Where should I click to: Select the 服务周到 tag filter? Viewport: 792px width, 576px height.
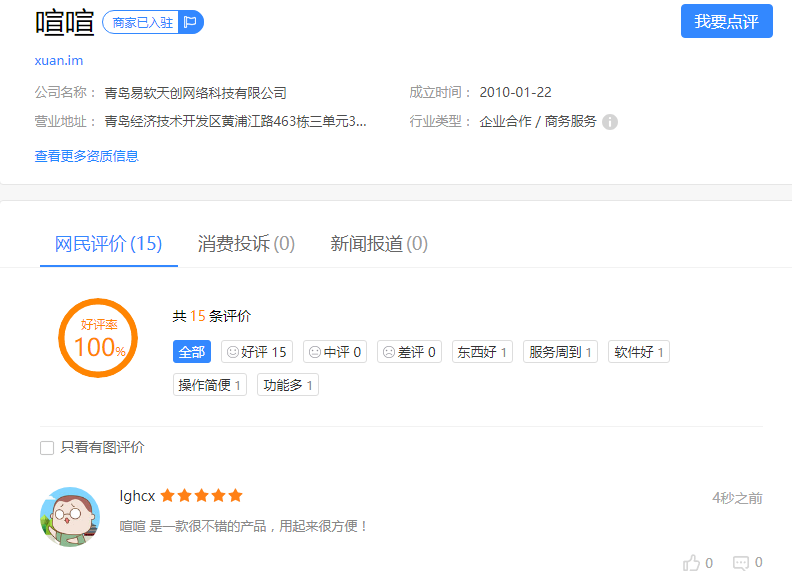561,352
